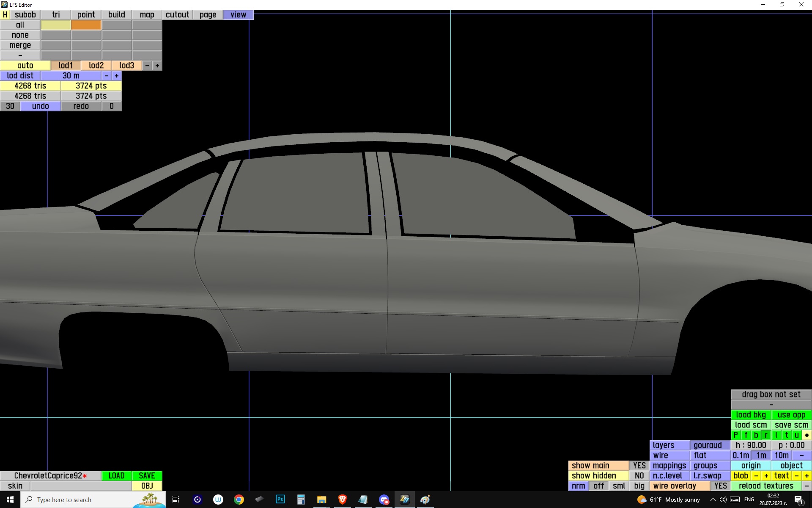The height and width of the screenshot is (508, 812).
Task: Click the 'P' perspective view button
Action: [735, 435]
